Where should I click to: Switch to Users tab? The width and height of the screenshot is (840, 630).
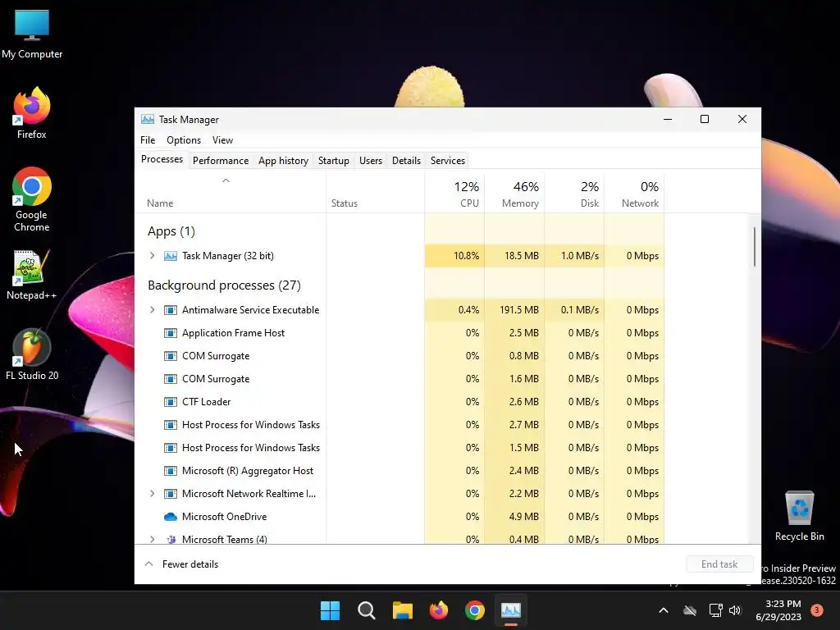coord(371,161)
